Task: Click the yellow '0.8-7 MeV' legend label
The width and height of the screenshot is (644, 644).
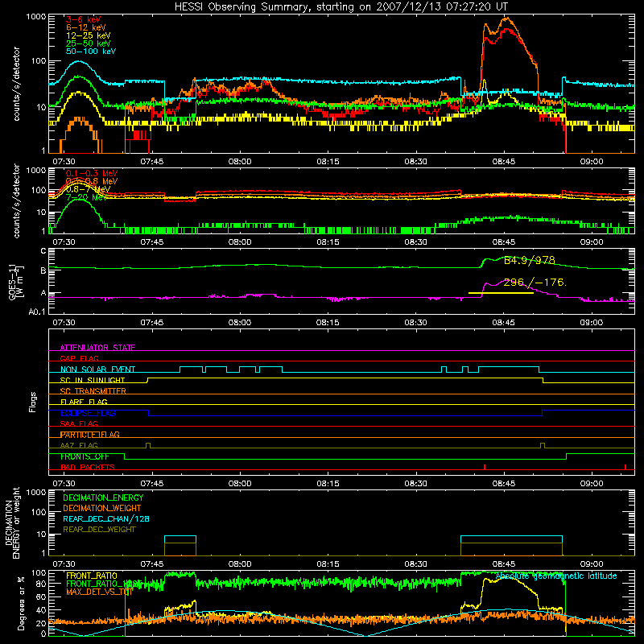Action: (x=88, y=189)
